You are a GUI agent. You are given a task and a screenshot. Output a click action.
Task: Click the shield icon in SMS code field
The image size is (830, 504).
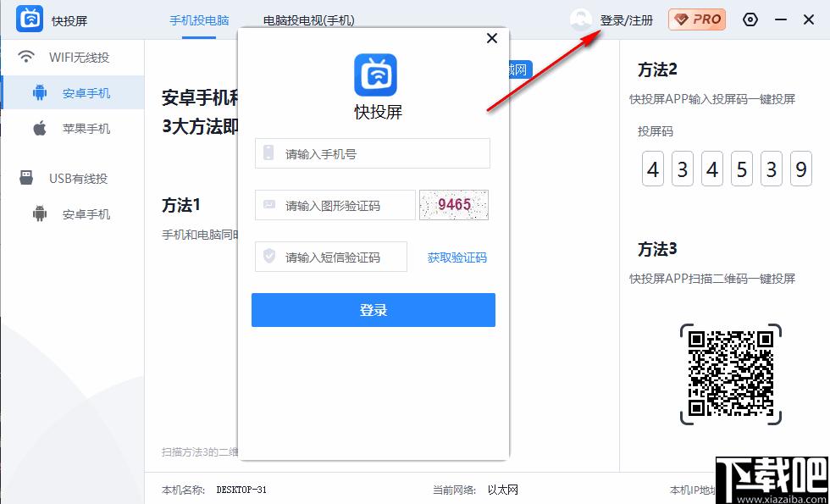(269, 257)
